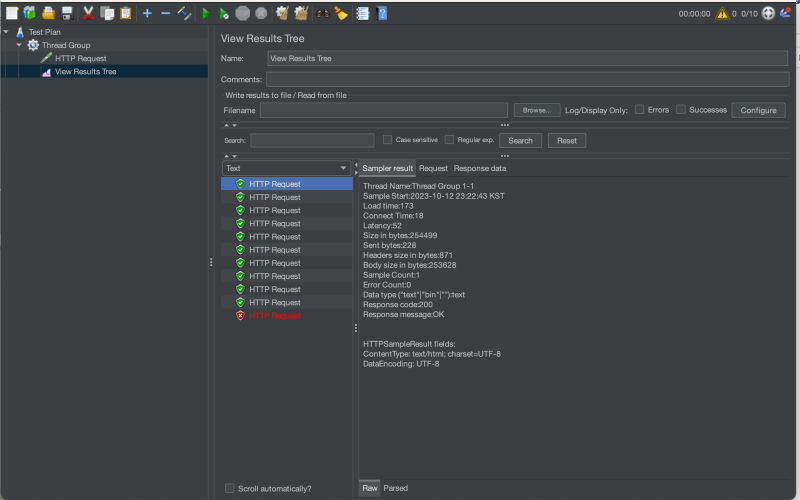Click down arrow above the Search row

235,125
